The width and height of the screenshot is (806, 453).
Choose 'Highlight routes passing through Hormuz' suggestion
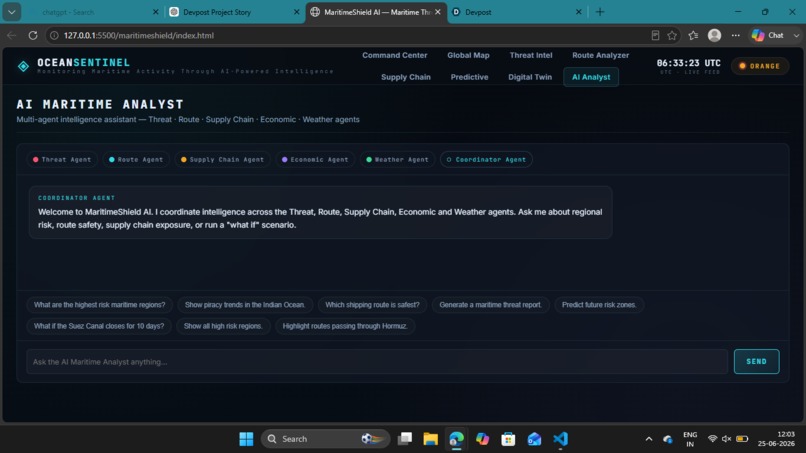click(345, 326)
